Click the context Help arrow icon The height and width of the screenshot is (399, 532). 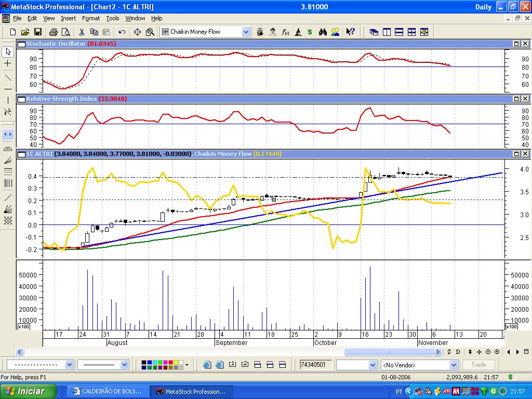350,32
